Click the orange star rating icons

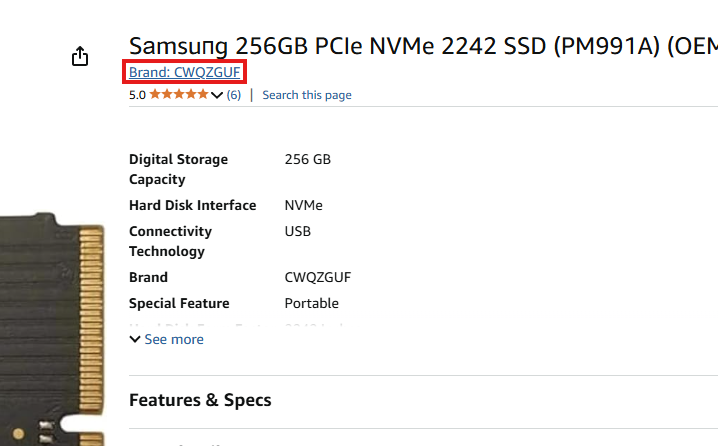point(179,95)
